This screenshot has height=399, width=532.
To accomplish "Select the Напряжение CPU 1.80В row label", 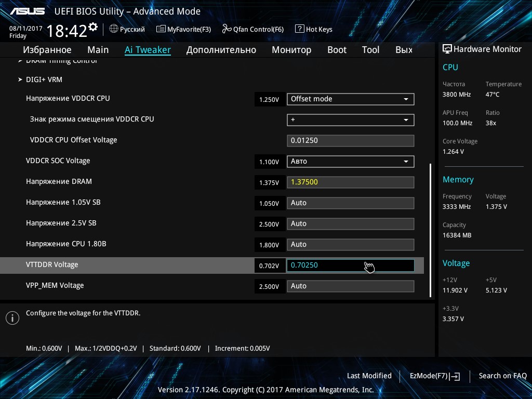I will tap(66, 244).
